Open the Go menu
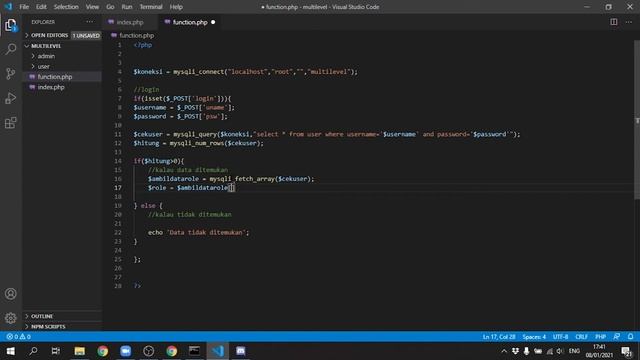 point(110,7)
